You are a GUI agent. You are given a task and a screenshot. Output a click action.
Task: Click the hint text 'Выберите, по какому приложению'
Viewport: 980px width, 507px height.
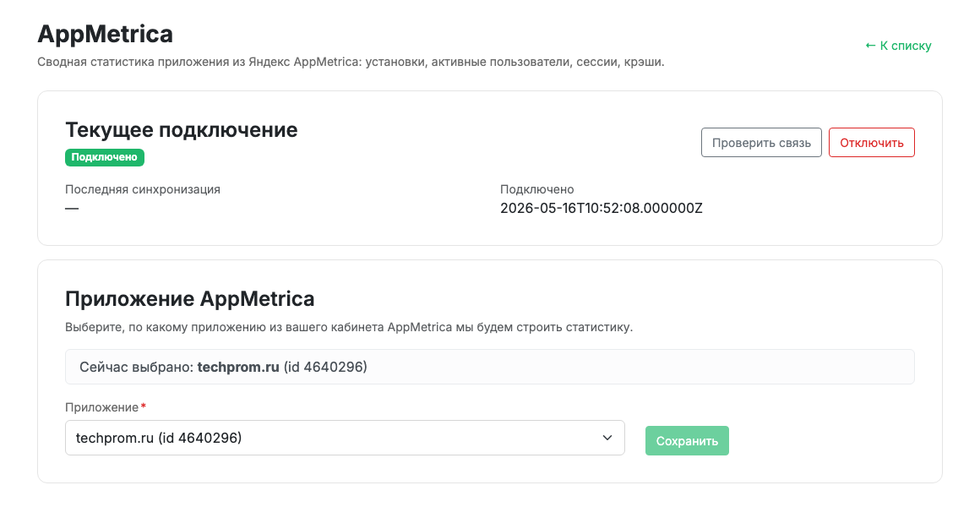click(x=349, y=327)
